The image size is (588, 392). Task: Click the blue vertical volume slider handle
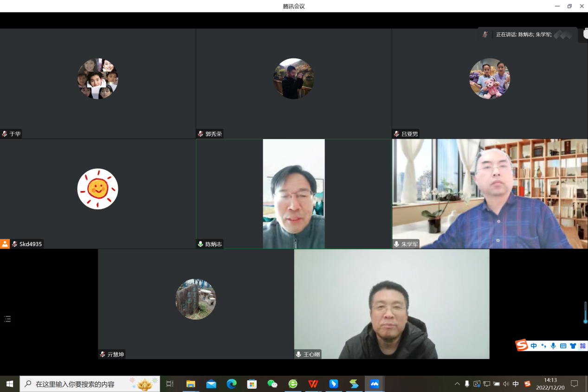pyautogui.click(x=585, y=321)
